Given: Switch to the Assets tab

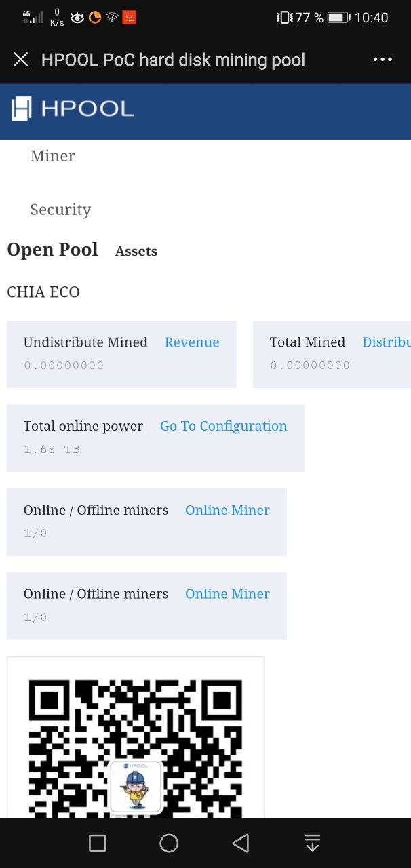Looking at the screenshot, I should (136, 251).
